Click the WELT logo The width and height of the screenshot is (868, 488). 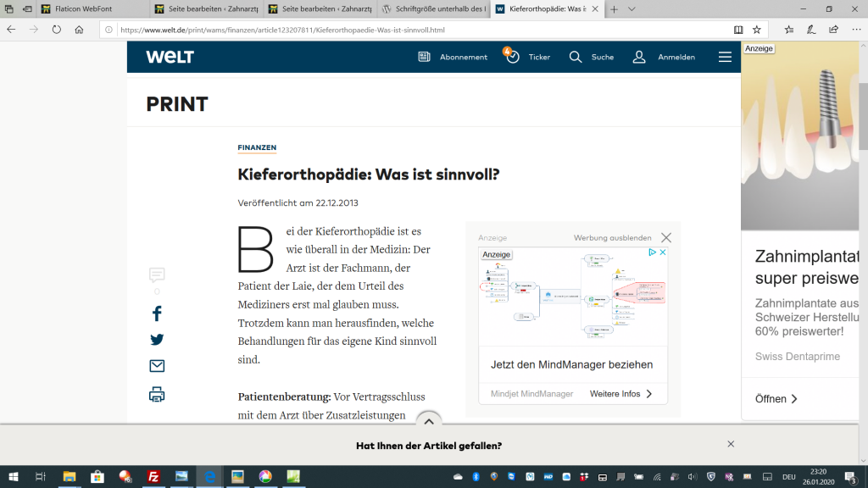(x=170, y=57)
